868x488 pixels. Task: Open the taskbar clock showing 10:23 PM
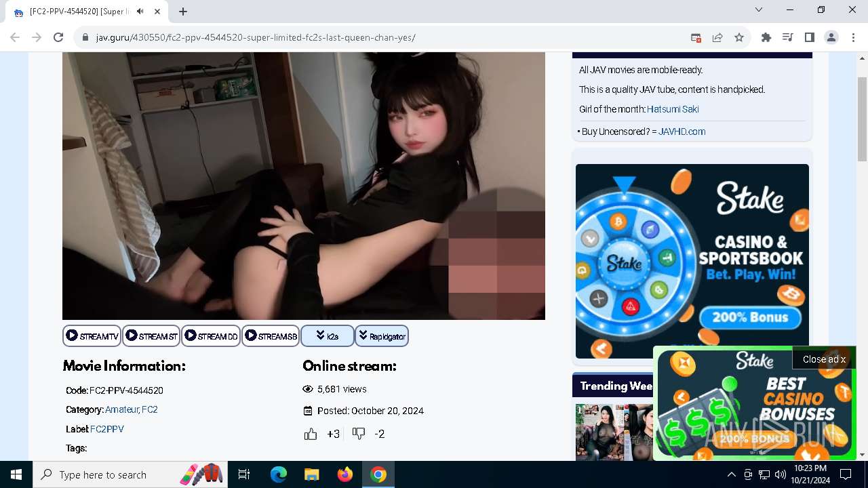[810, 474]
